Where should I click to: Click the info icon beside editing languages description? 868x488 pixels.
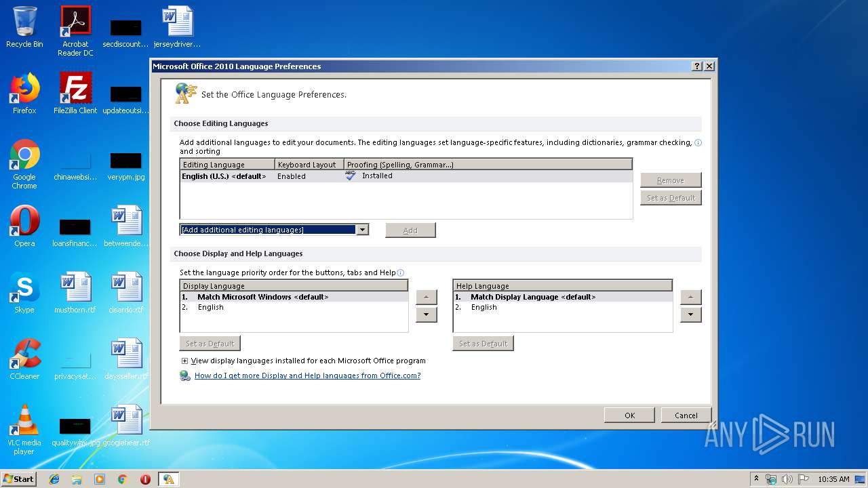pos(698,142)
